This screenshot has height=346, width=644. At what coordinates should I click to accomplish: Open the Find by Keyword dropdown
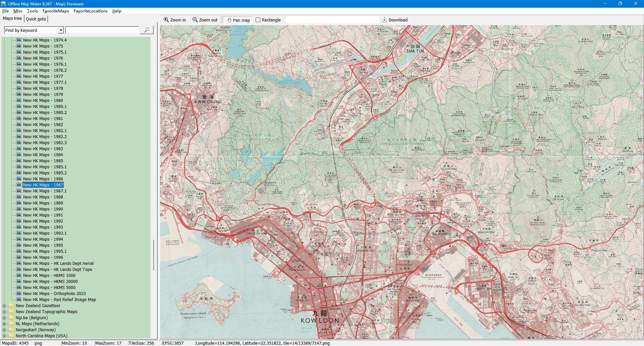tap(61, 30)
